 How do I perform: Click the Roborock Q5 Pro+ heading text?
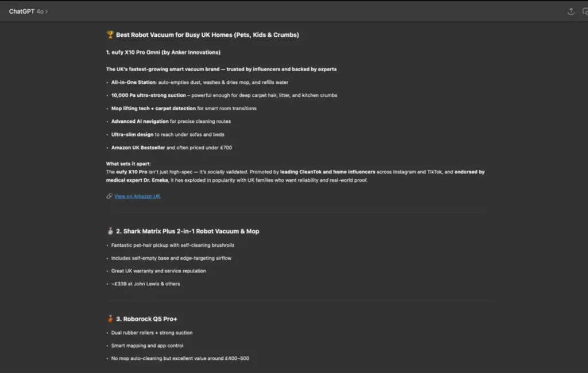pyautogui.click(x=150, y=319)
